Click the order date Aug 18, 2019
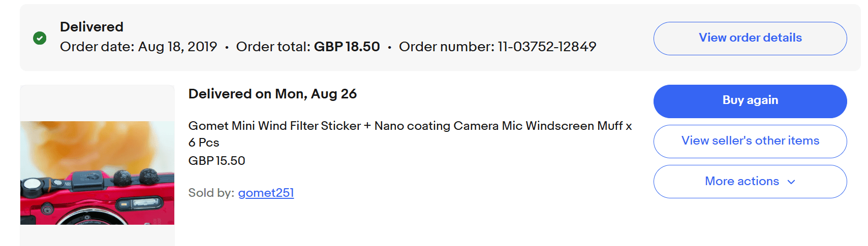Viewport: 868px width, 246px height. tap(177, 47)
